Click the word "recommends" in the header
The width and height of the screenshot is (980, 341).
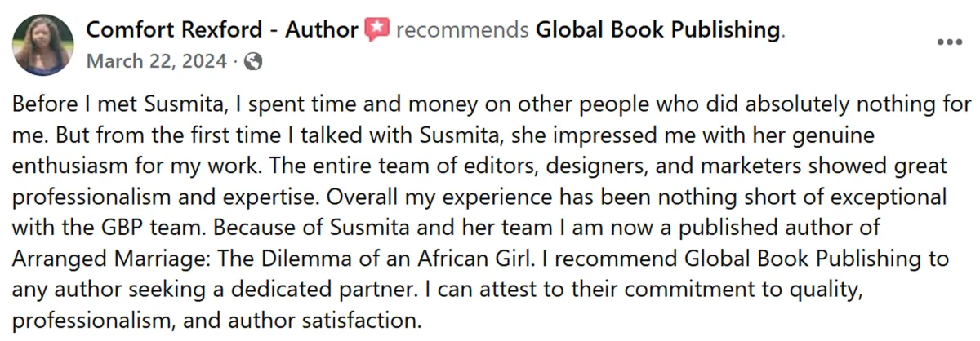pyautogui.click(x=461, y=30)
